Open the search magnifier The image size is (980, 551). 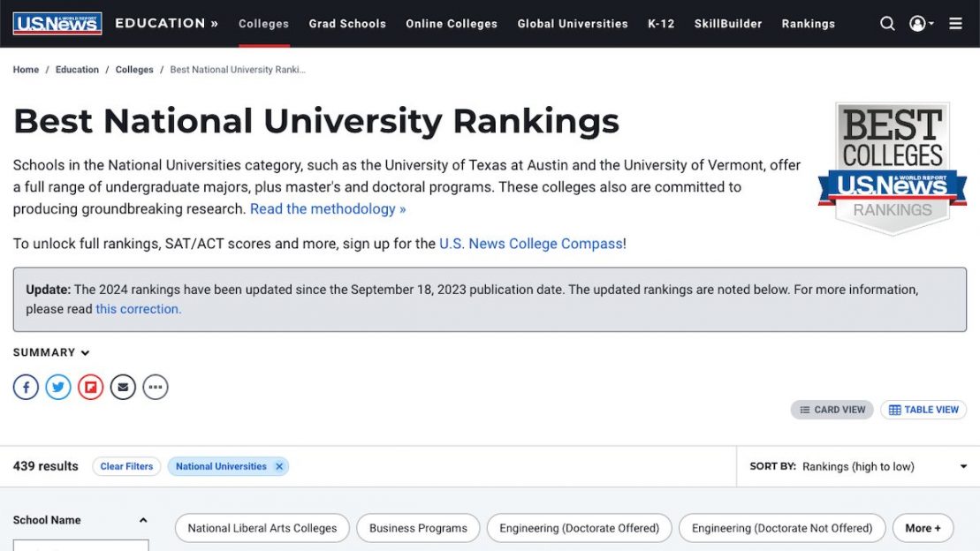click(x=887, y=23)
